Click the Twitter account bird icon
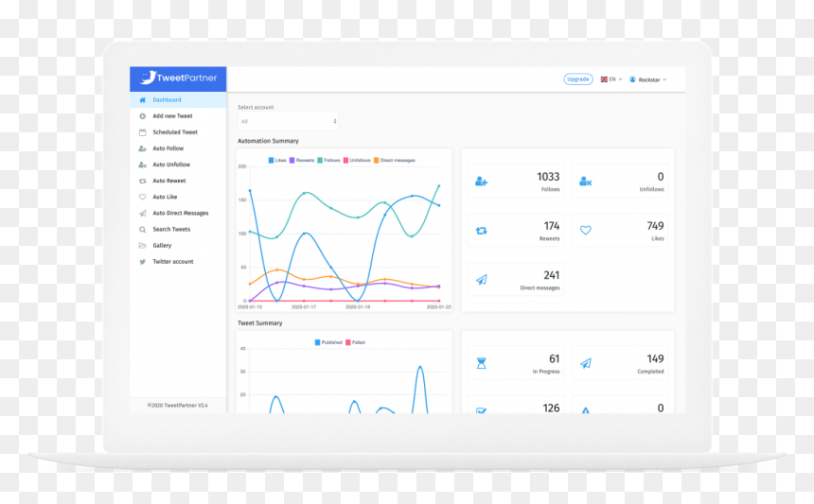Image resolution: width=814 pixels, height=504 pixels. pyautogui.click(x=142, y=262)
